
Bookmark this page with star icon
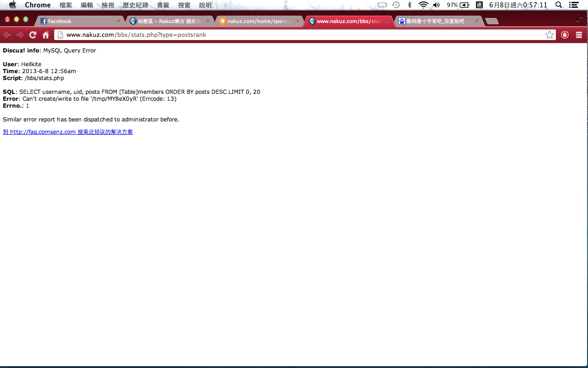click(x=549, y=35)
